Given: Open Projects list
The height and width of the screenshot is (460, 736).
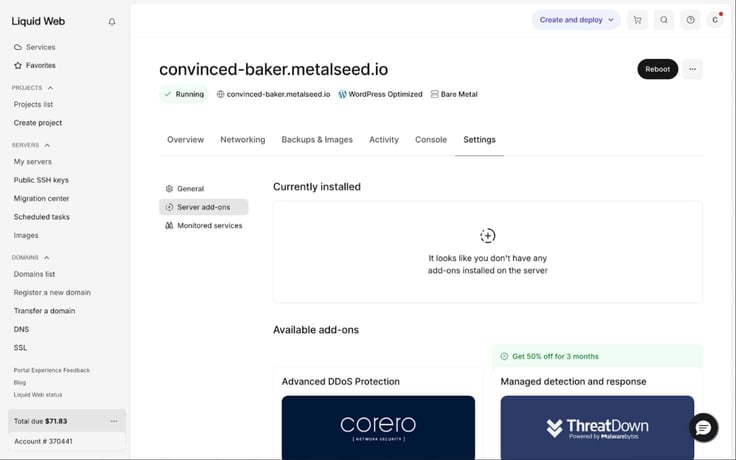Looking at the screenshot, I should point(33,104).
